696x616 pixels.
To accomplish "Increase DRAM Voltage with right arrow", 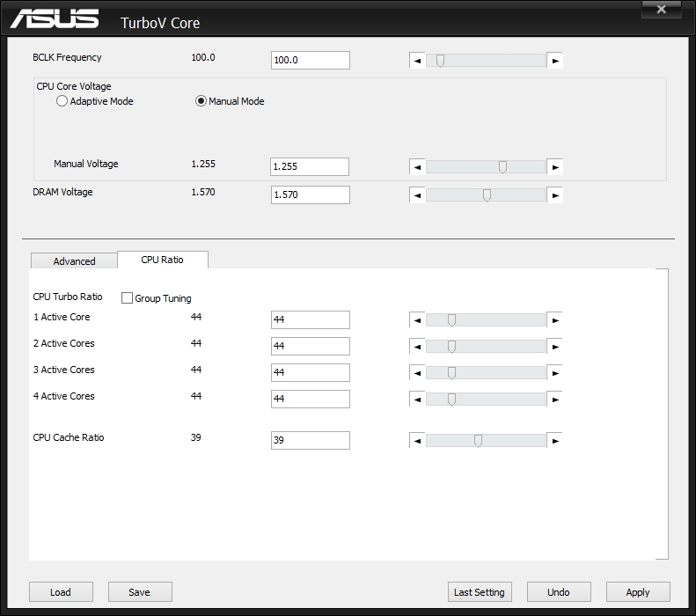I will pyautogui.click(x=555, y=195).
